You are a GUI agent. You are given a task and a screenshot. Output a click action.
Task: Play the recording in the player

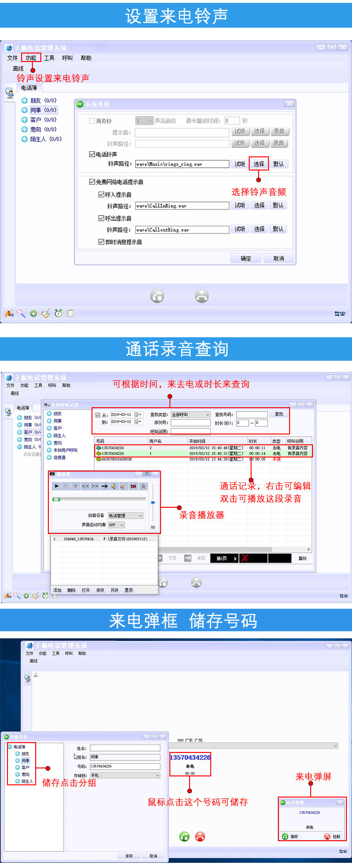click(57, 486)
